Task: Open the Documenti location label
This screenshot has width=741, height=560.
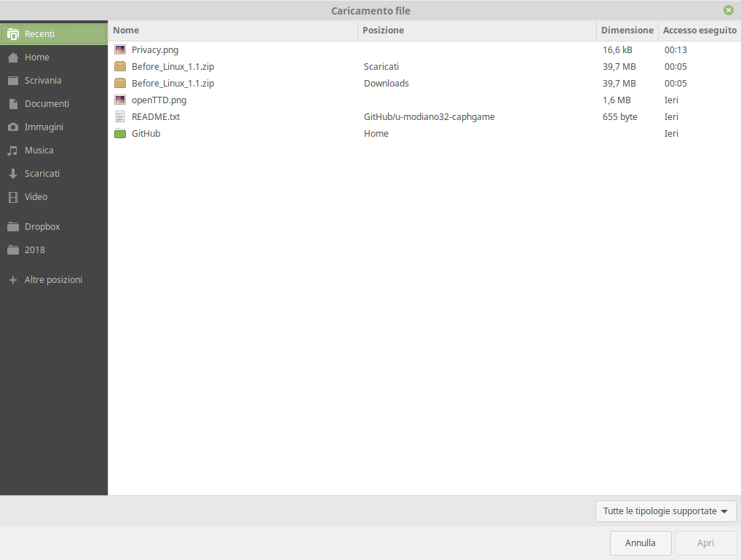Action: 47,103
